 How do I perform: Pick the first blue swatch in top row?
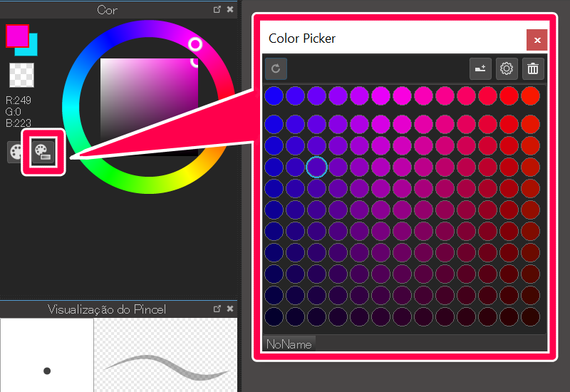pyautogui.click(x=274, y=96)
